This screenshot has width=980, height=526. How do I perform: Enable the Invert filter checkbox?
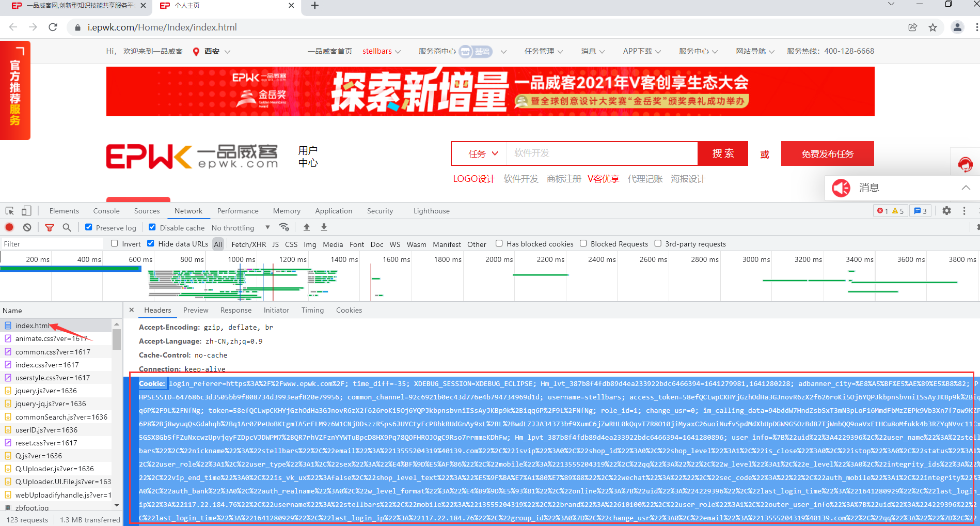pos(115,243)
